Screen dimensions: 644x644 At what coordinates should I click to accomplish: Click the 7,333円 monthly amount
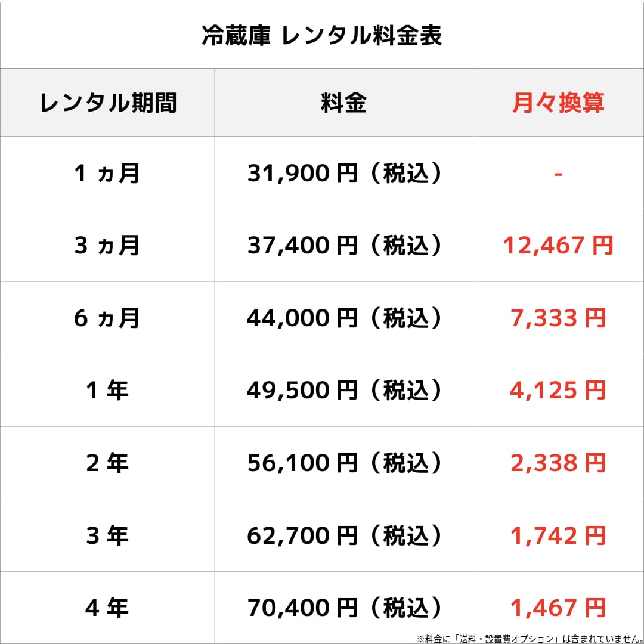click(558, 318)
